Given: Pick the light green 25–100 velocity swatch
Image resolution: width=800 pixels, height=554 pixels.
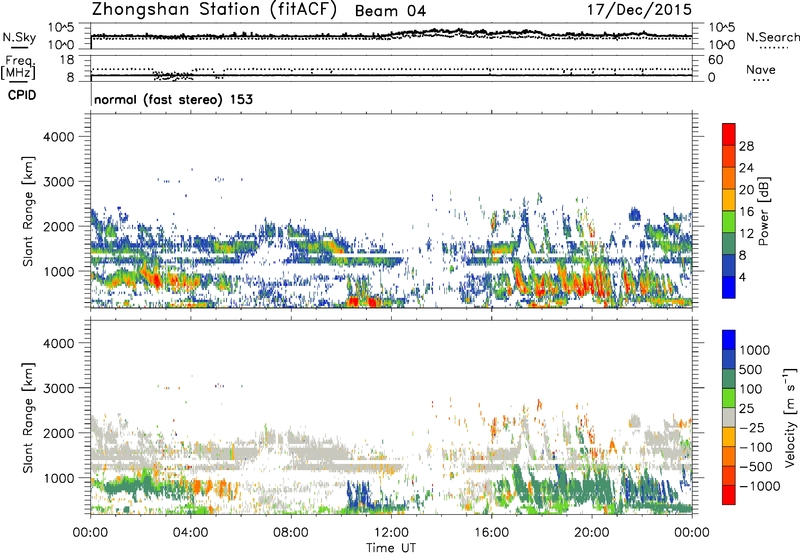Looking at the screenshot, I should click(x=729, y=398).
